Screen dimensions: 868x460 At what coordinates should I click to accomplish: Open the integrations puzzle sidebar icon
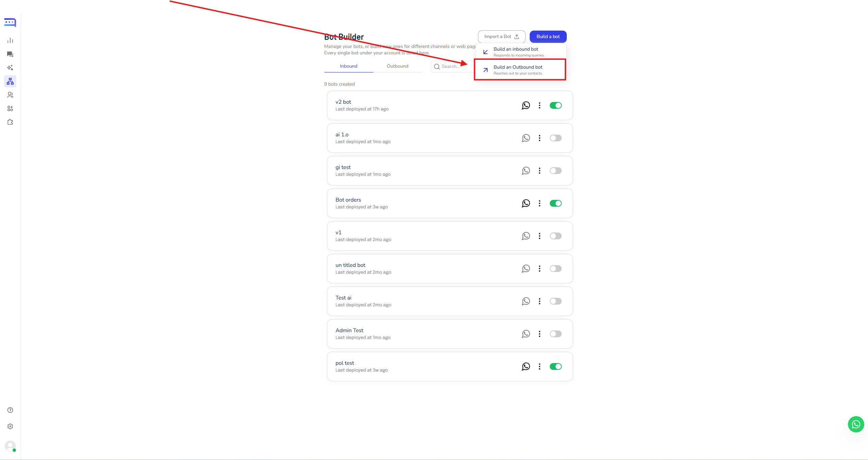[10, 122]
